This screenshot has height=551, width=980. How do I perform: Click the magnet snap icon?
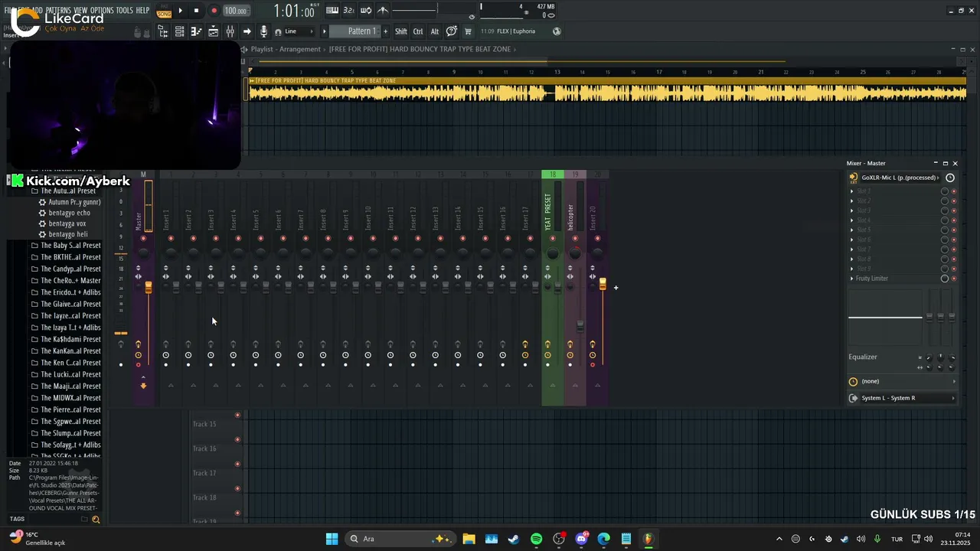click(x=278, y=31)
